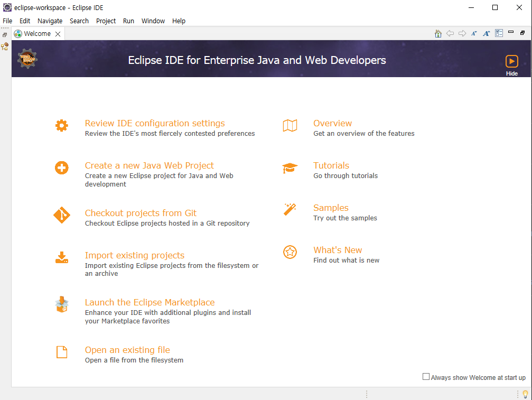Viewport: 532px width, 400px height.
Task: Open the File menu
Action: pyautogui.click(x=7, y=21)
